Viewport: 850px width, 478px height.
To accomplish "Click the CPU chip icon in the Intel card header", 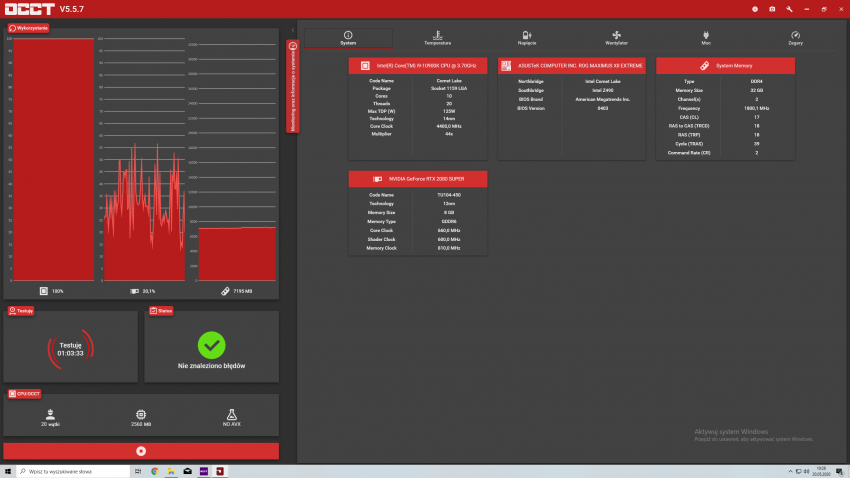I will pyautogui.click(x=365, y=66).
